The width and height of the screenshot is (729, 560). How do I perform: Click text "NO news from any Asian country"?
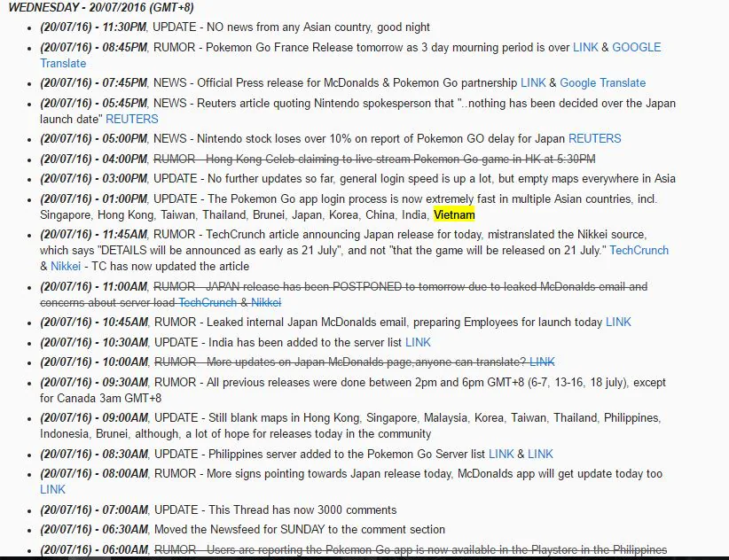pyautogui.click(x=289, y=27)
